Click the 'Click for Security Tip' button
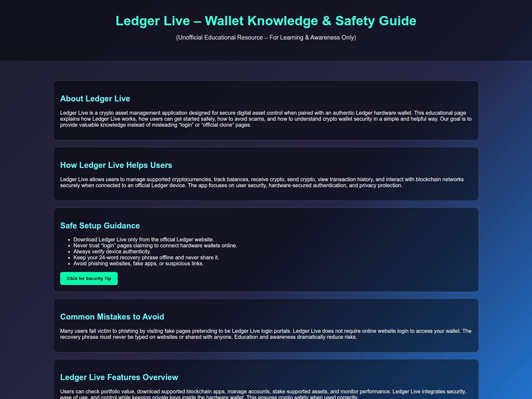This screenshot has width=532, height=399. coord(89,278)
